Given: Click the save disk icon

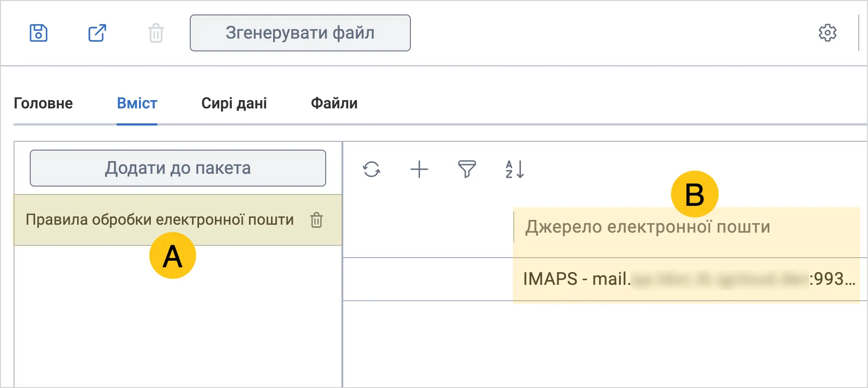Looking at the screenshot, I should 39,33.
